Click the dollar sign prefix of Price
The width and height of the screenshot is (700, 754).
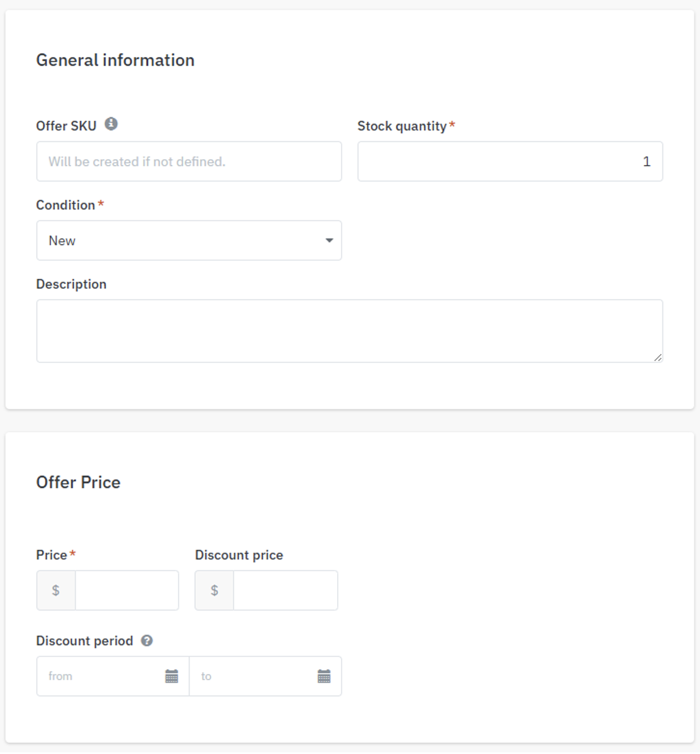[x=56, y=590]
